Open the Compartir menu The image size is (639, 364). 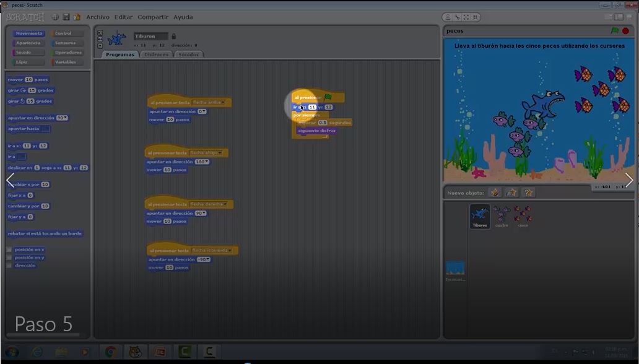pyautogui.click(x=153, y=17)
